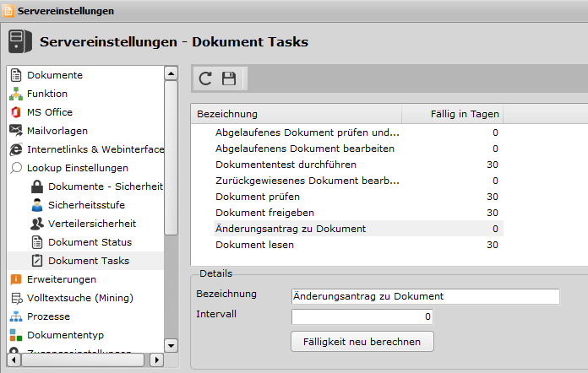Image resolution: width=588 pixels, height=373 pixels.
Task: Click the padlock icon for Dokumente - Sicherheit
Action: tap(37, 186)
